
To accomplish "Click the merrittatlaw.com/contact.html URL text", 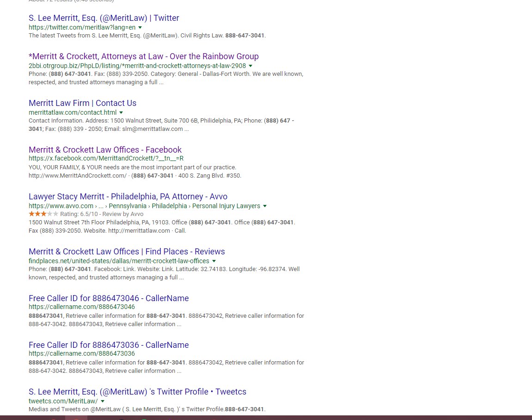I will (73, 112).
